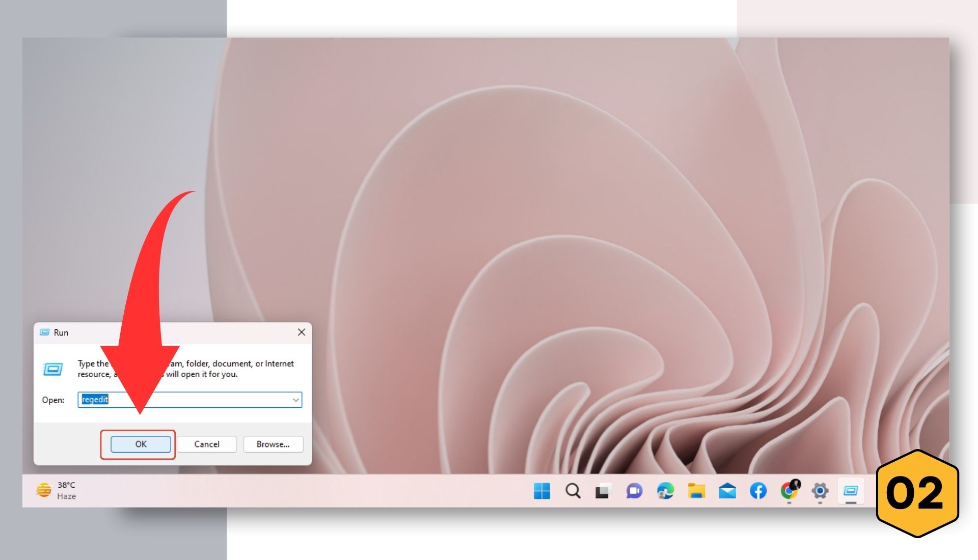Open File Explorer from taskbar
This screenshot has height=560, width=978.
pyautogui.click(x=696, y=491)
